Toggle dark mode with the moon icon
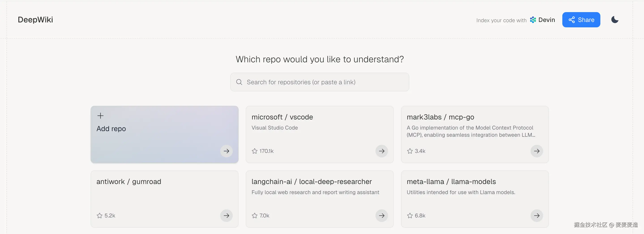The width and height of the screenshot is (644, 234). click(615, 19)
